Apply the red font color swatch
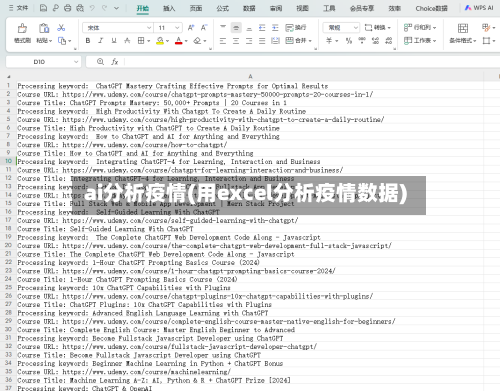Viewport: 500px width, 391px height. coord(179,41)
